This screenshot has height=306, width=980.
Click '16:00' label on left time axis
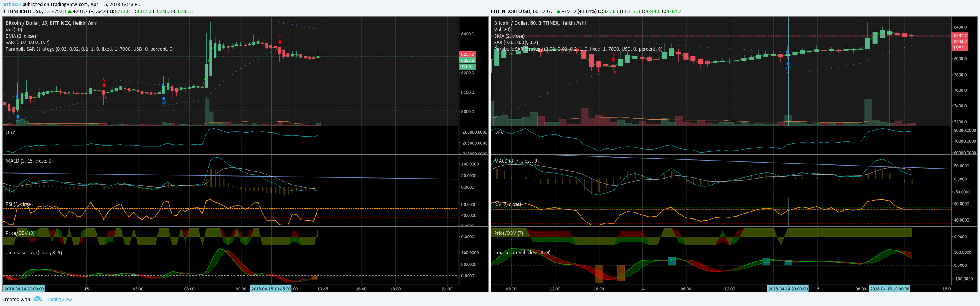[x=361, y=289]
